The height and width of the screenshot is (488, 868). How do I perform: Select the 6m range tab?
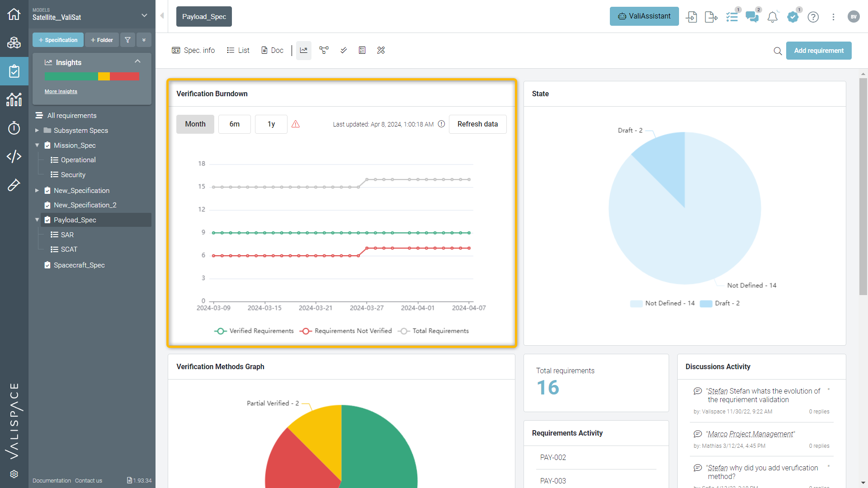235,124
